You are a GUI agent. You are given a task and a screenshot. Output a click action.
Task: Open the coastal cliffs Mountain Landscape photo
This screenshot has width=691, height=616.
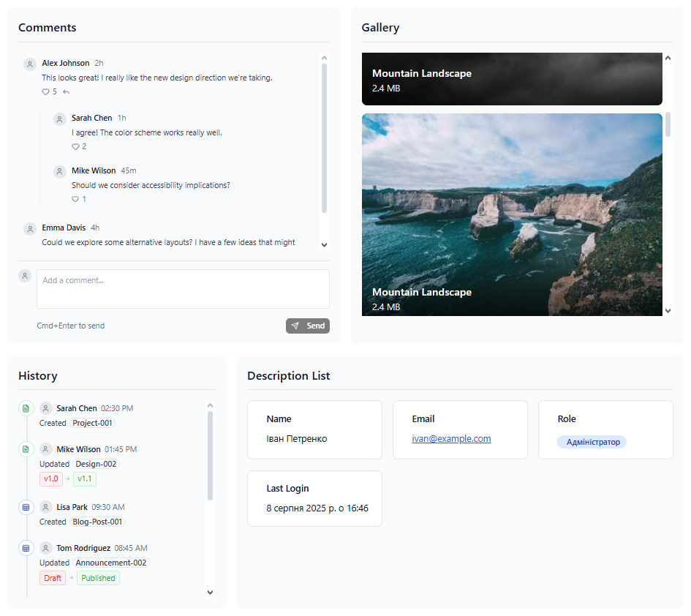coord(512,215)
